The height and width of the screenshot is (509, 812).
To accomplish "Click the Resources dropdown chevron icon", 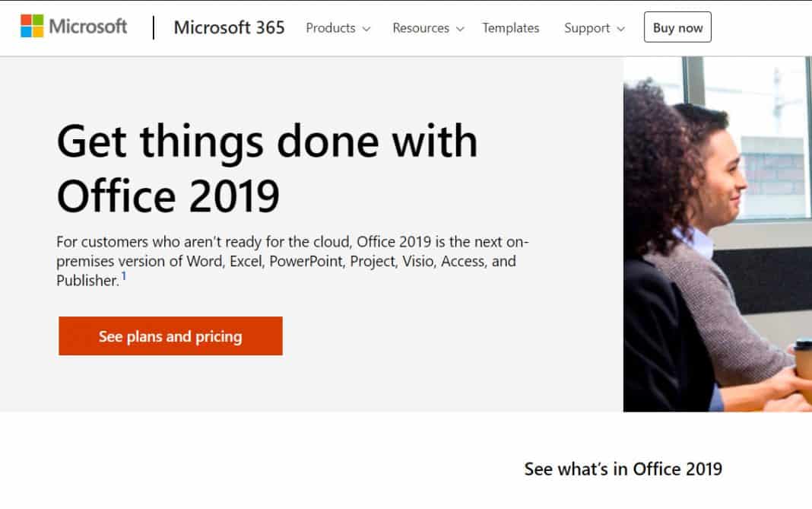I will coord(460,29).
